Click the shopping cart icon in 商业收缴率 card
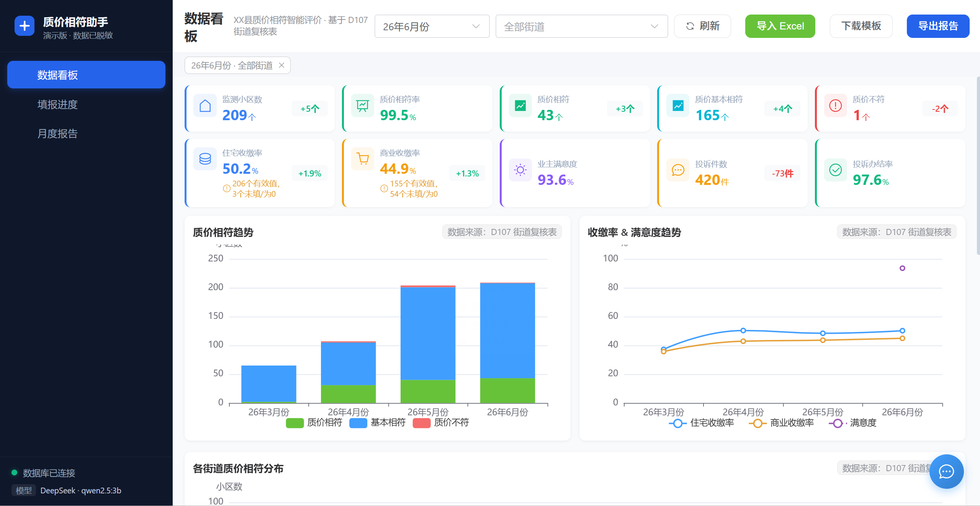The width and height of the screenshot is (980, 506). pos(362,159)
